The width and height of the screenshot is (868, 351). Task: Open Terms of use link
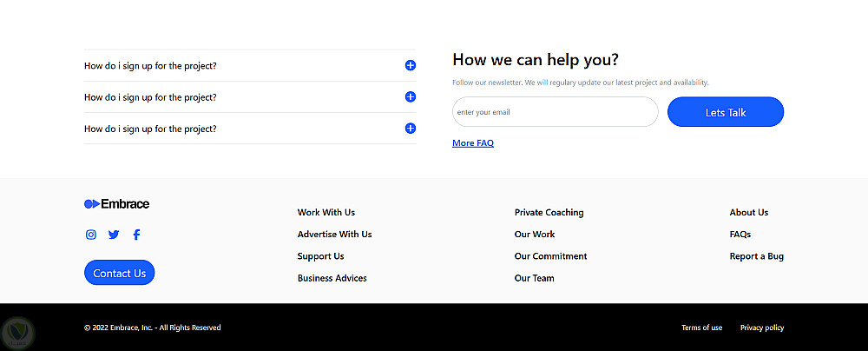pos(701,328)
